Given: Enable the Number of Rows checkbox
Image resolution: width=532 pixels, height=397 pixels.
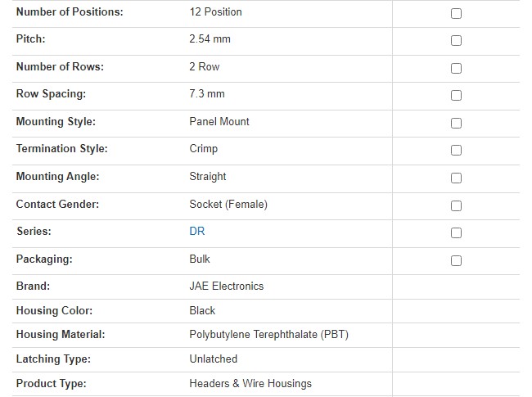Looking at the screenshot, I should 456,69.
